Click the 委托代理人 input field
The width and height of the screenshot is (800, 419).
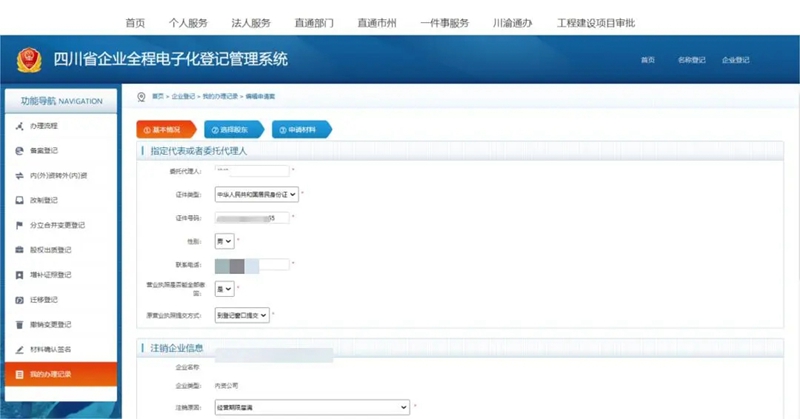coord(252,171)
